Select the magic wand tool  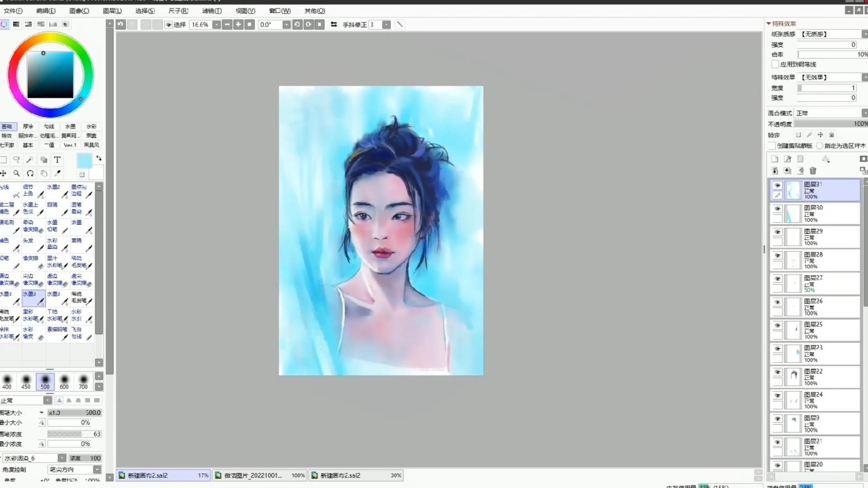coord(30,160)
